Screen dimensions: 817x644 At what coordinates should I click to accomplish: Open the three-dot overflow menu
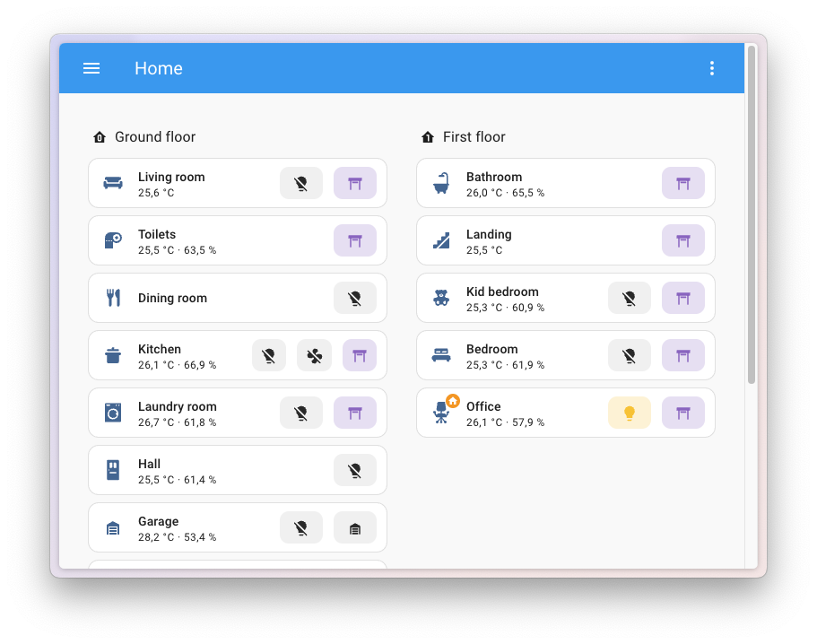coord(712,68)
